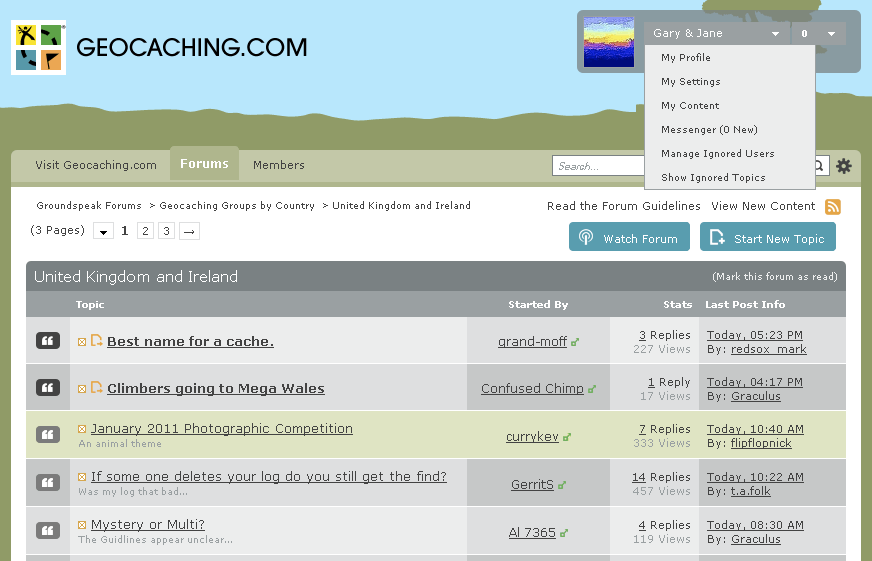Open advanced search gear icon

pos(844,166)
